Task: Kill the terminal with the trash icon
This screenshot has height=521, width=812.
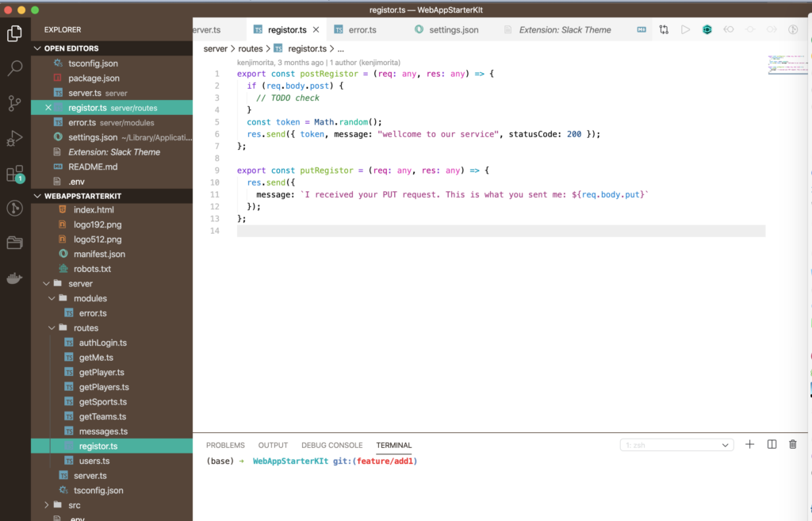Action: 792,444
